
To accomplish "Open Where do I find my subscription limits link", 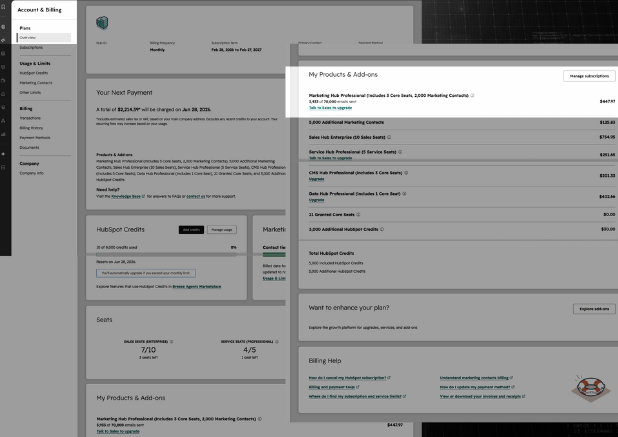I will click(x=355, y=396).
